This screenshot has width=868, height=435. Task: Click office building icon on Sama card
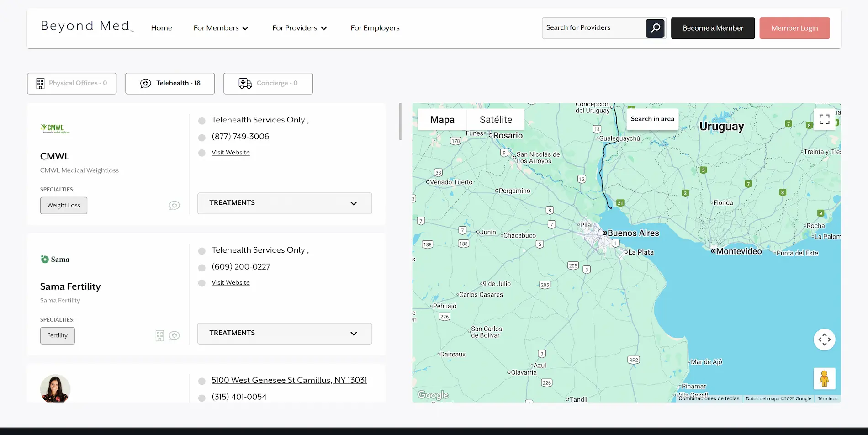[x=160, y=336]
